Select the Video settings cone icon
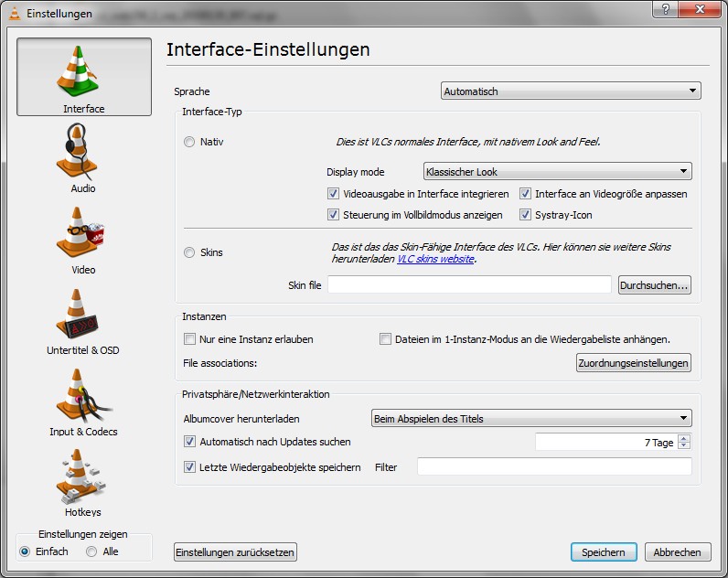 (x=83, y=233)
